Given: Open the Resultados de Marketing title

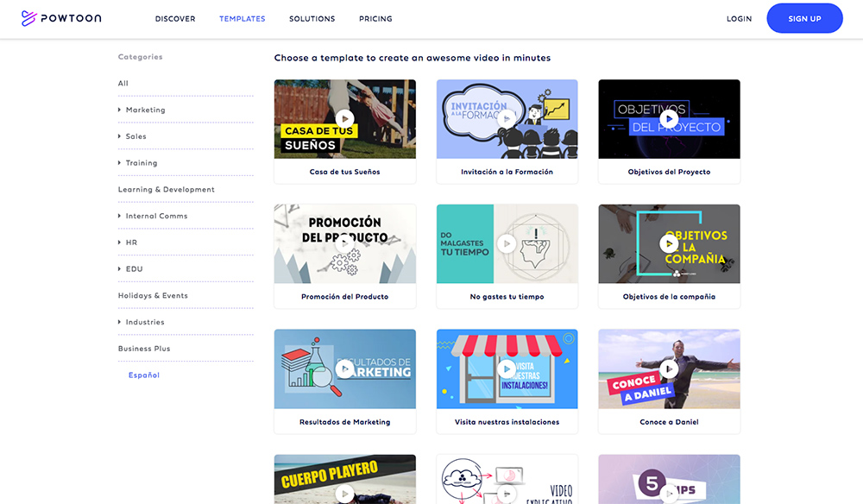Looking at the screenshot, I should pyautogui.click(x=345, y=422).
